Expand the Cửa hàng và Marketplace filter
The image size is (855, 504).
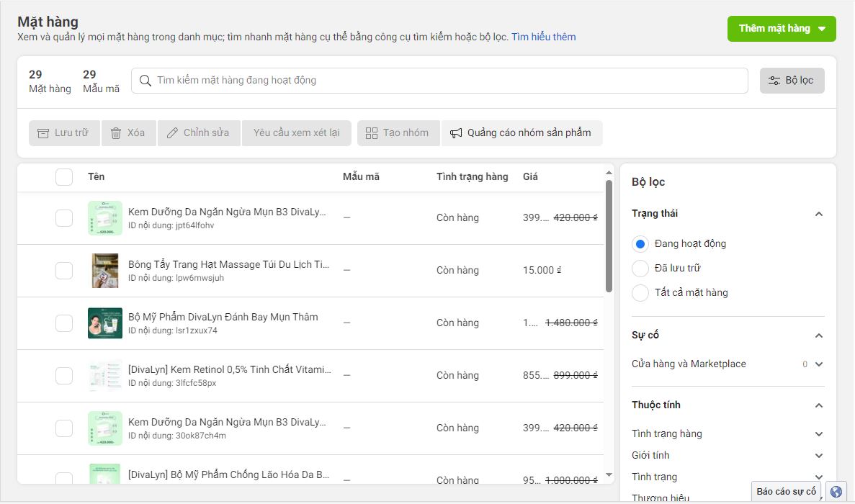coord(818,364)
